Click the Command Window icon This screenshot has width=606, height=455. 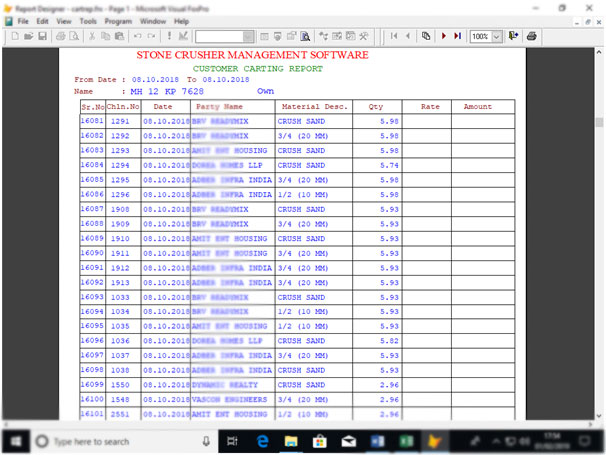(x=264, y=36)
